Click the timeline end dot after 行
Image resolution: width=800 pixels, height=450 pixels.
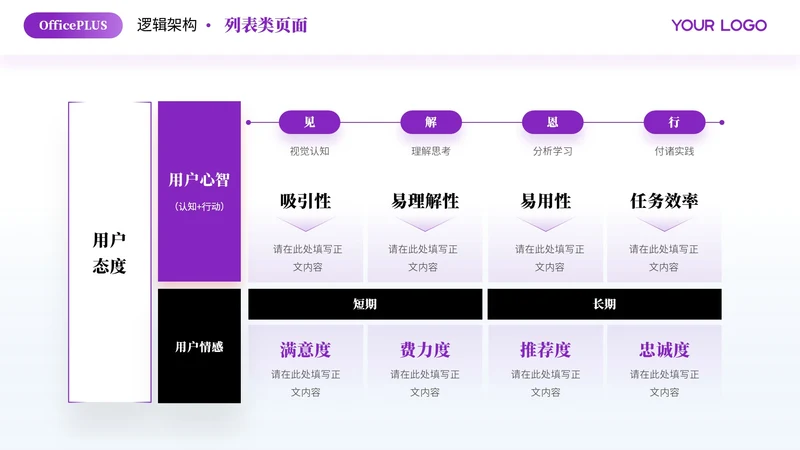721,122
